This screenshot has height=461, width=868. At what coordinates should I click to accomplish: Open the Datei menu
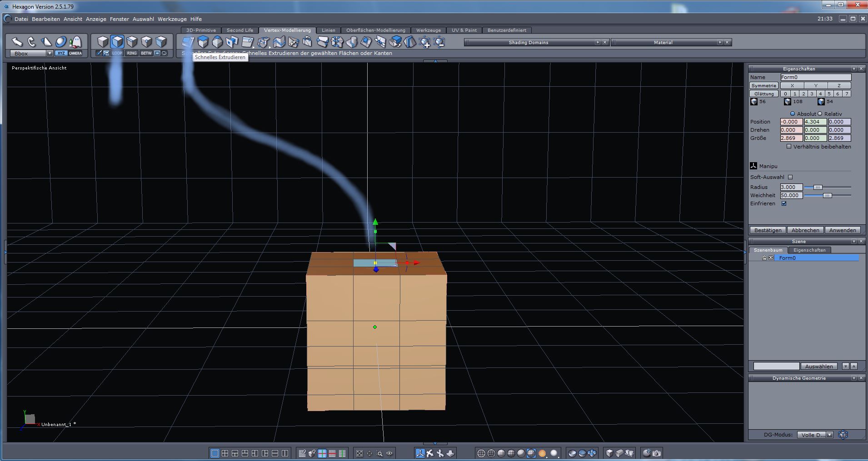coord(21,19)
